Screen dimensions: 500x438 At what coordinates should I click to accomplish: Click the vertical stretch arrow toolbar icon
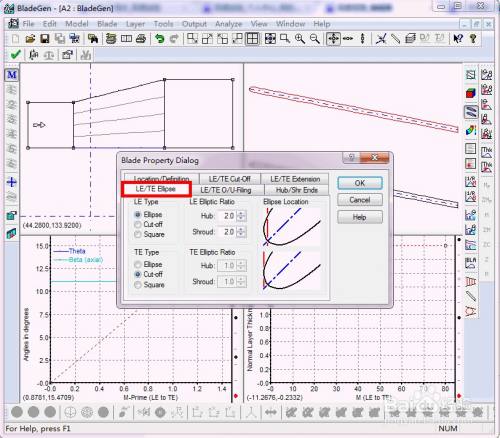click(x=363, y=39)
